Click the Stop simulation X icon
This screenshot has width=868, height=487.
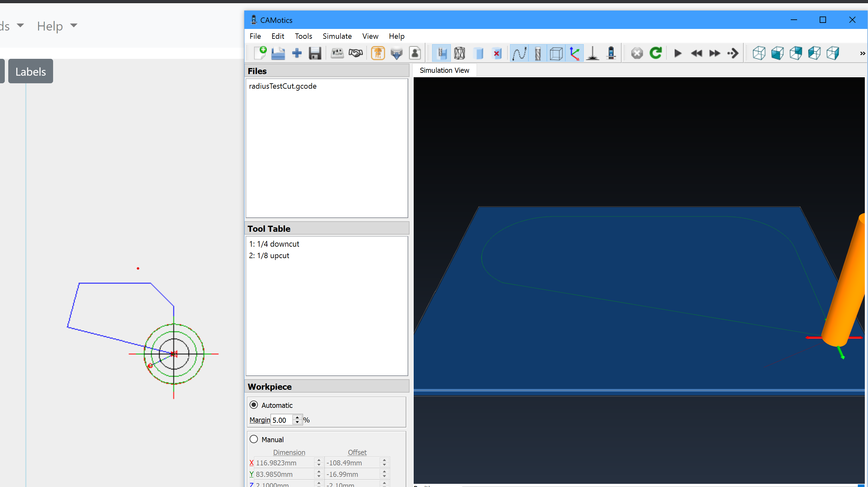(637, 53)
